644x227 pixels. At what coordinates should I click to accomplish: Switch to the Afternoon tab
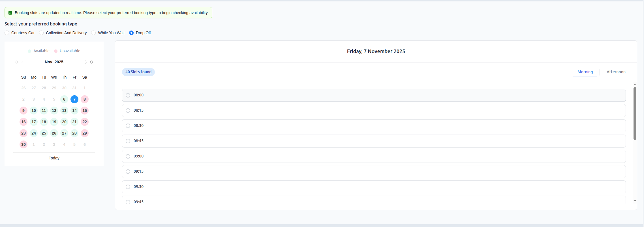coord(616,72)
